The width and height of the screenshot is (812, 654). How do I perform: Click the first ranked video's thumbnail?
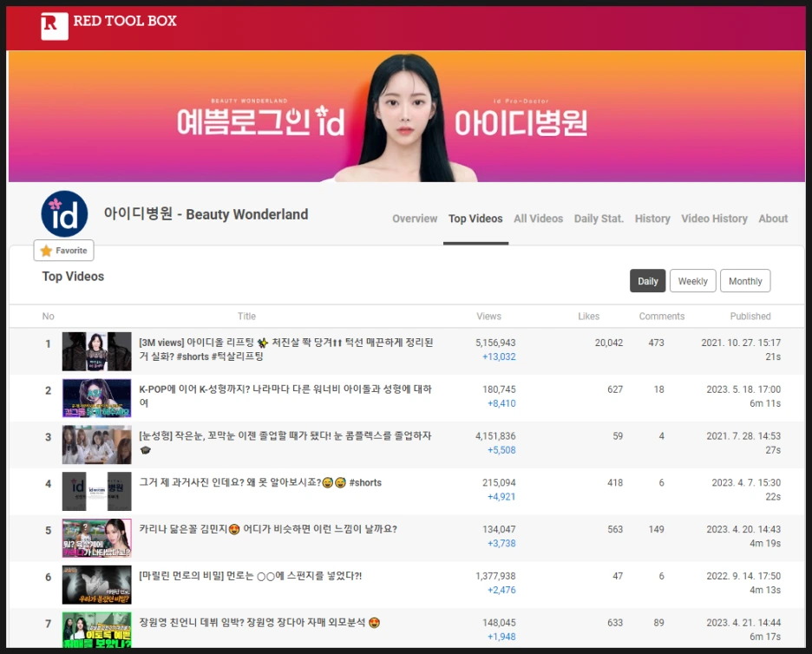96,350
